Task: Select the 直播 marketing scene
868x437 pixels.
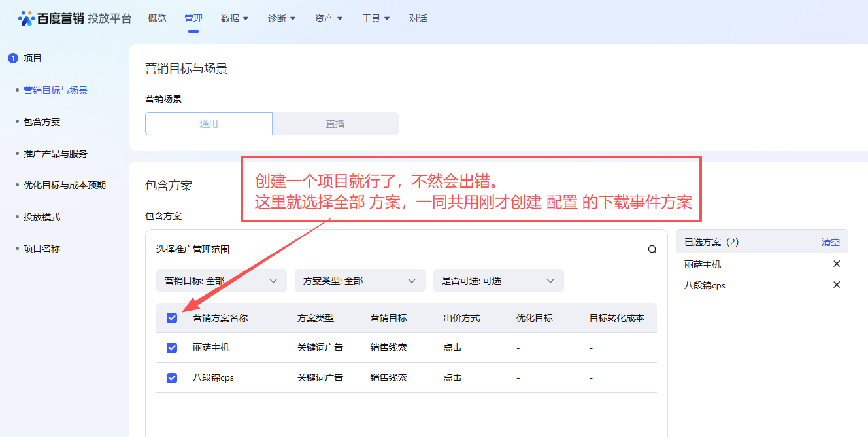Action: pyautogui.click(x=335, y=124)
